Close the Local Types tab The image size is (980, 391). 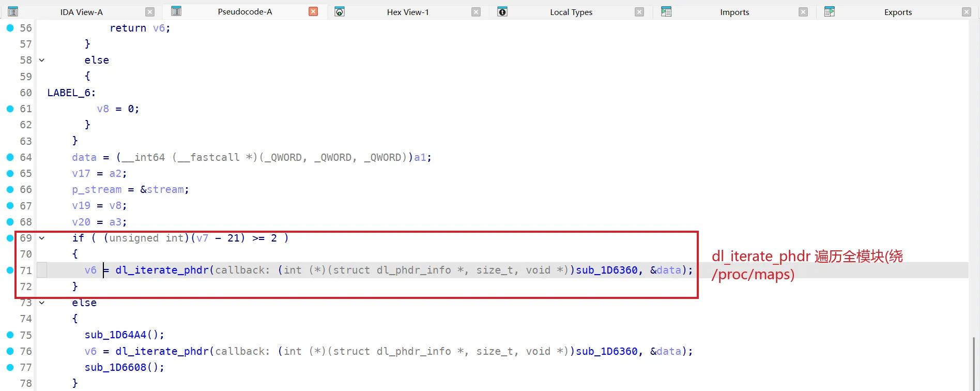tap(639, 12)
